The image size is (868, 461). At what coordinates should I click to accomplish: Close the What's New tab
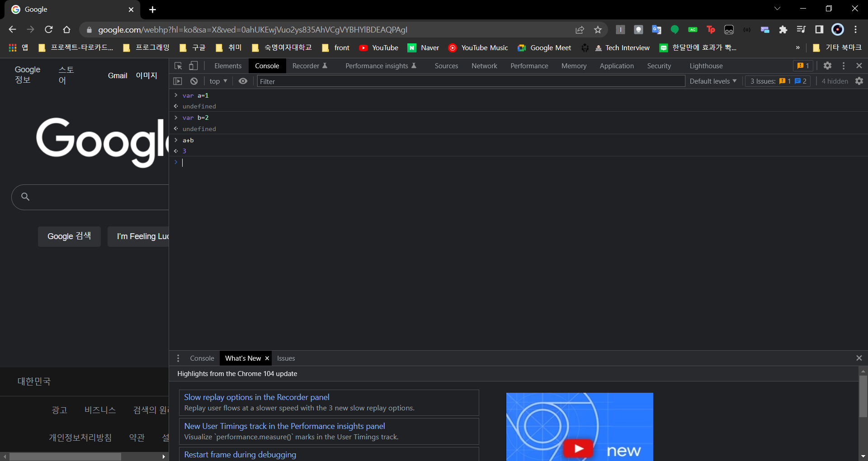click(x=267, y=358)
